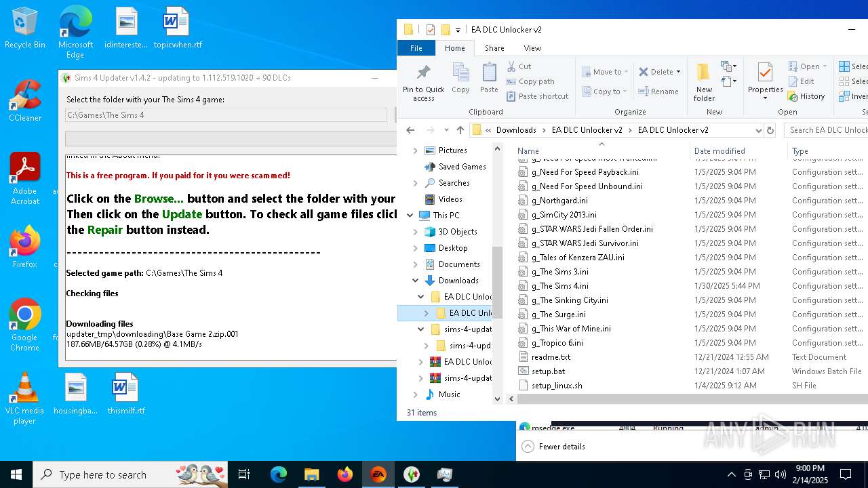
Task: Create a New folder from ribbon
Action: 704,83
